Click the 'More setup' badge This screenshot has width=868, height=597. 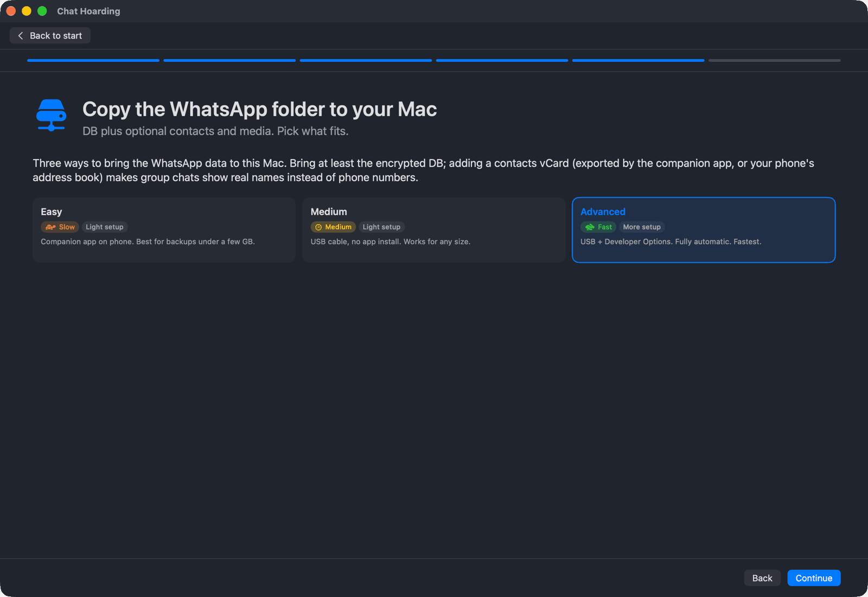coord(642,227)
